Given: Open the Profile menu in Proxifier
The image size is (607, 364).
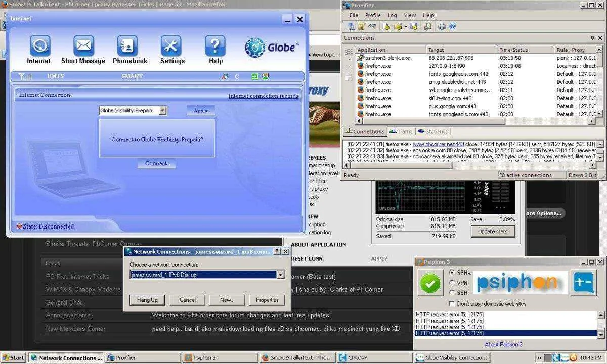Looking at the screenshot, I should (373, 15).
